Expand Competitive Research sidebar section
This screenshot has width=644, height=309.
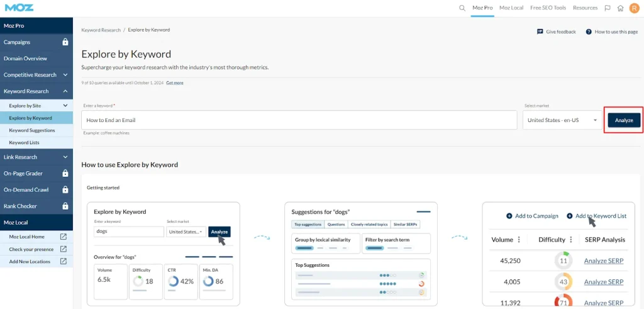coord(65,75)
